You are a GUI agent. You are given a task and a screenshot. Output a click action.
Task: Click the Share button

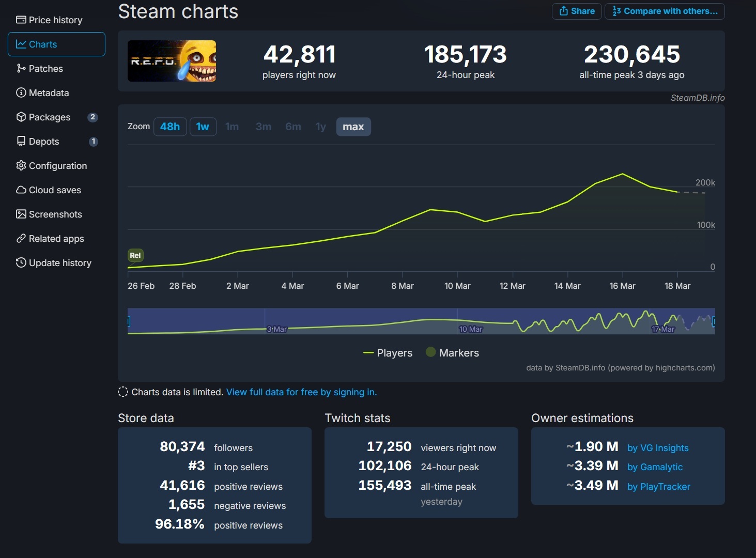point(577,11)
